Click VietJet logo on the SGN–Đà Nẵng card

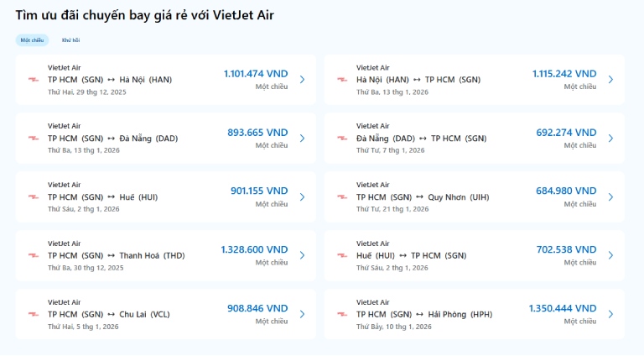(x=33, y=139)
